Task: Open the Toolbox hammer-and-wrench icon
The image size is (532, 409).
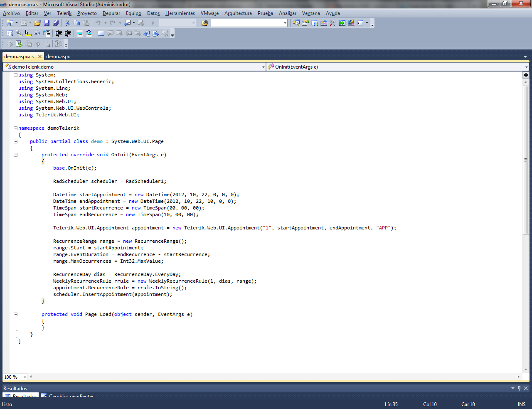Action: (x=332, y=23)
